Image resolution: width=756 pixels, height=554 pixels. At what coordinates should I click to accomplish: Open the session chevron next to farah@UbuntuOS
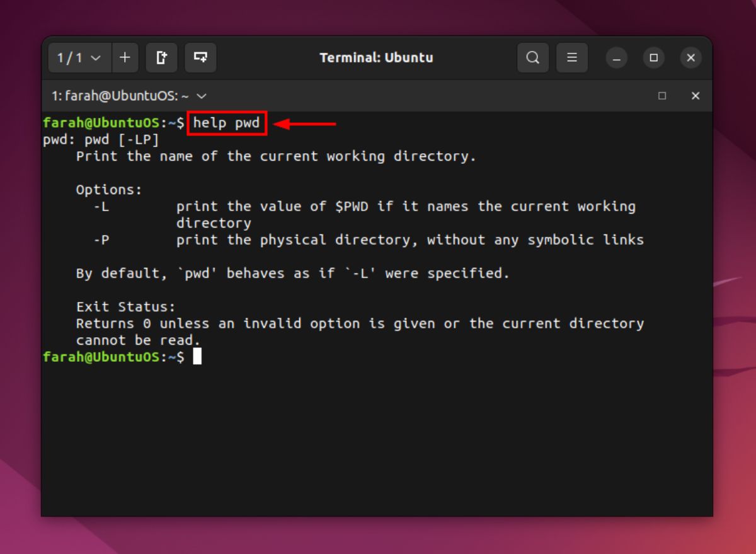point(200,96)
